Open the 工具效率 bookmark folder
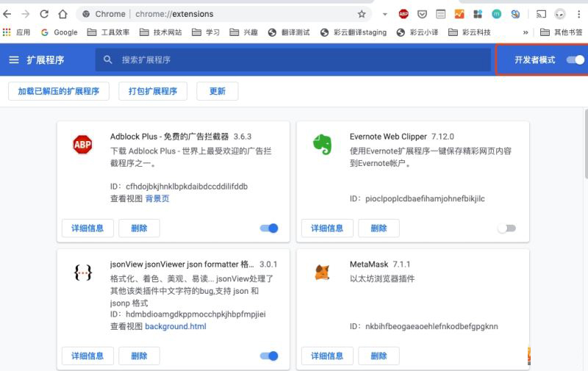 click(x=108, y=32)
